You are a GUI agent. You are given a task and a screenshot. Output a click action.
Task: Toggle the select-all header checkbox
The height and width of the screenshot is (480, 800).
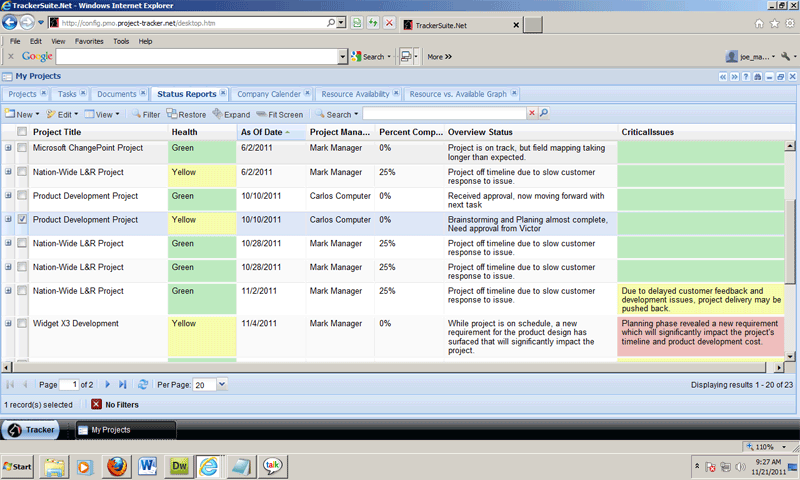click(x=22, y=132)
